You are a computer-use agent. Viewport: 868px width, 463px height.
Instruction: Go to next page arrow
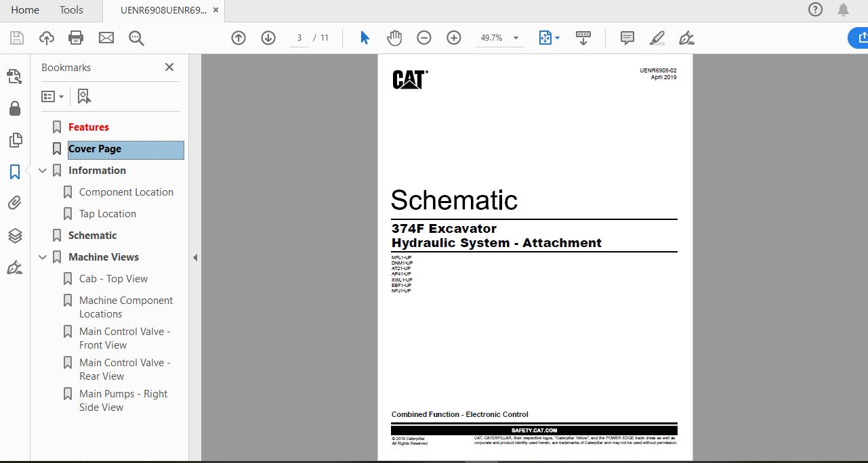pos(268,38)
